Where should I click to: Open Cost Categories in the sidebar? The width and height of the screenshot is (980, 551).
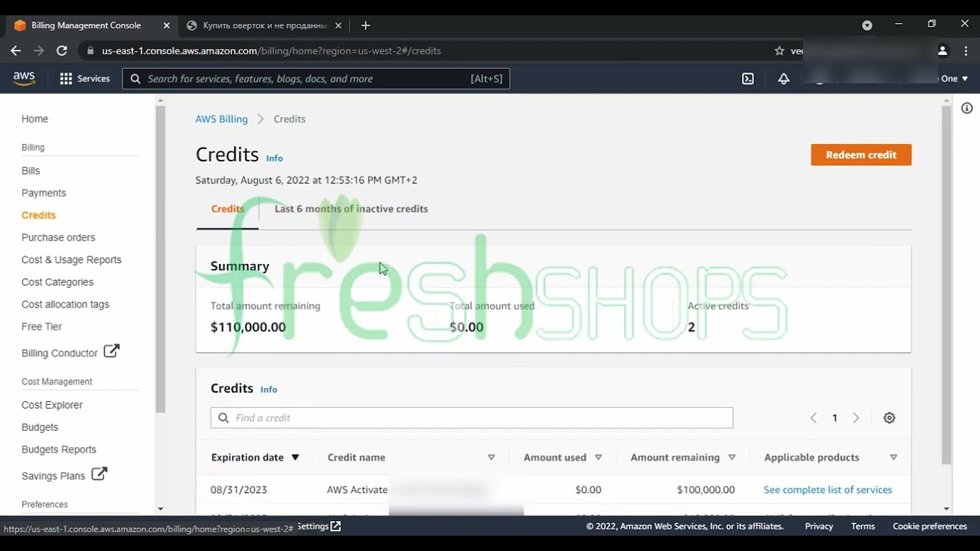click(57, 282)
